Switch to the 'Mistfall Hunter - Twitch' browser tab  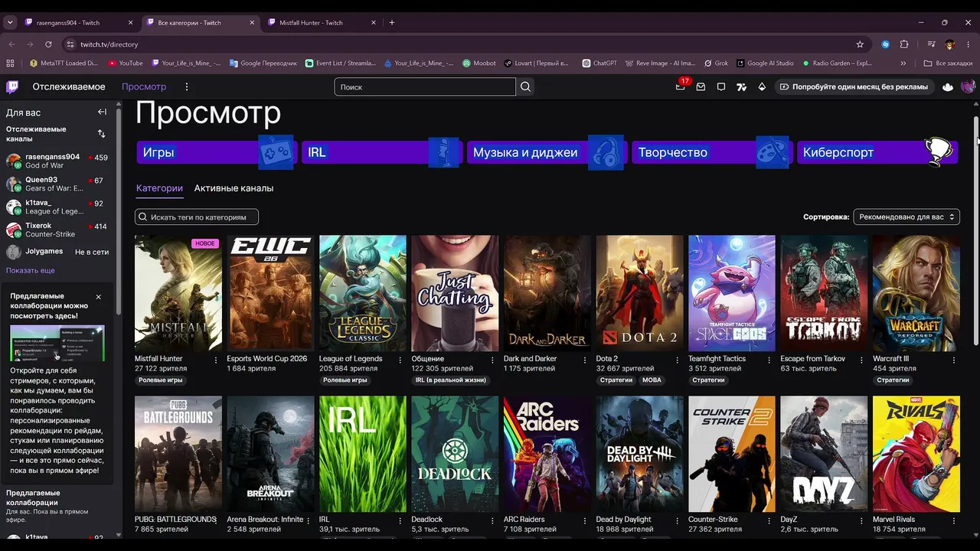click(x=322, y=23)
